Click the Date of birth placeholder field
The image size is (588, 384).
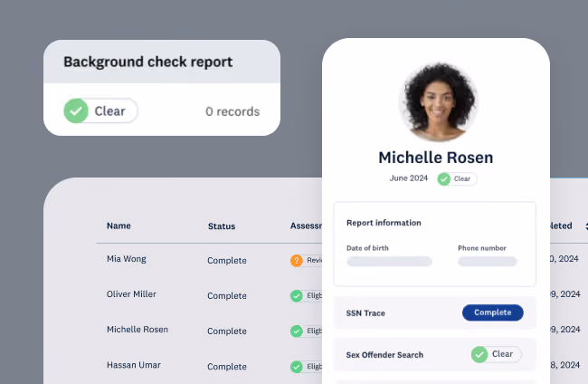[389, 261]
